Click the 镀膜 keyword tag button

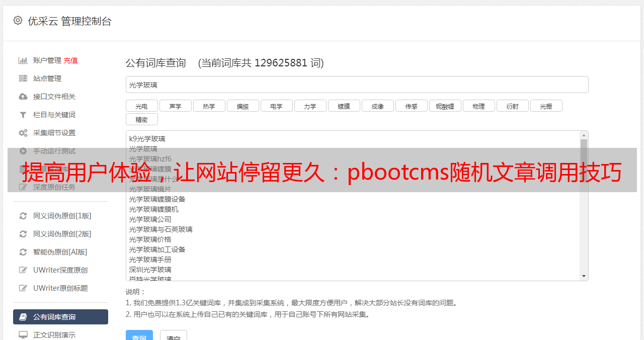[x=344, y=106]
